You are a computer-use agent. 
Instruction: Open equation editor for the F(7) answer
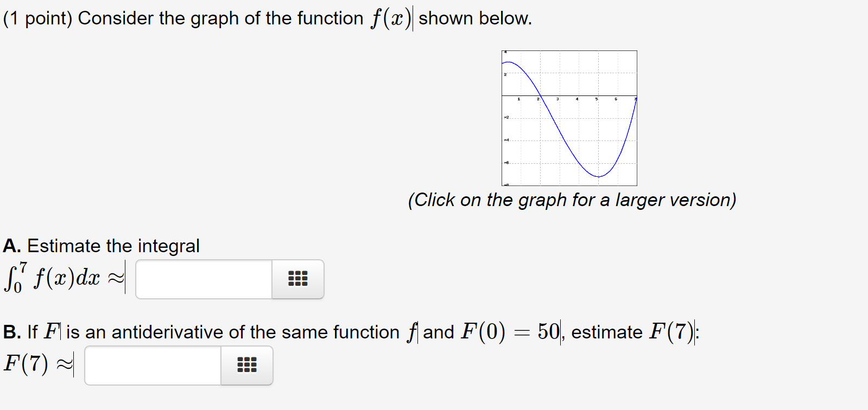(246, 366)
